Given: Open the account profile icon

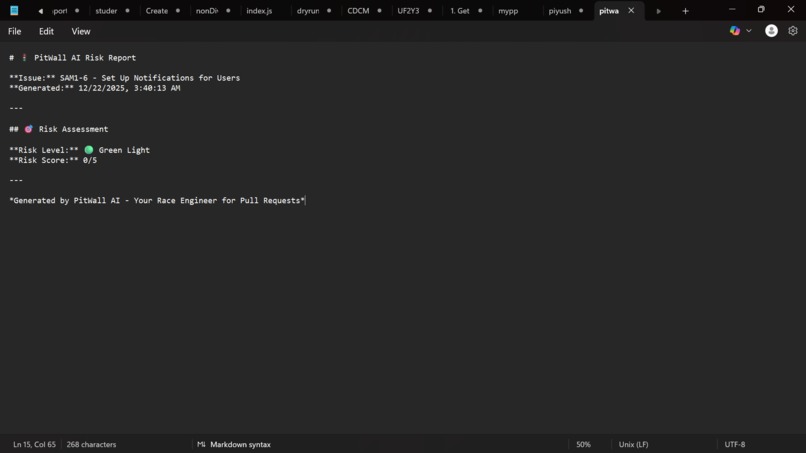Looking at the screenshot, I should (771, 31).
